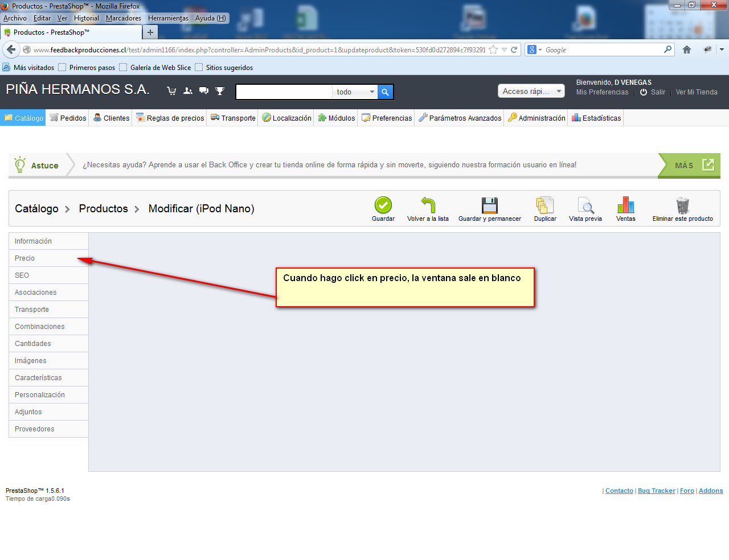Click the Firefox address bar
Screen dimensions: 729x560
click(259, 50)
